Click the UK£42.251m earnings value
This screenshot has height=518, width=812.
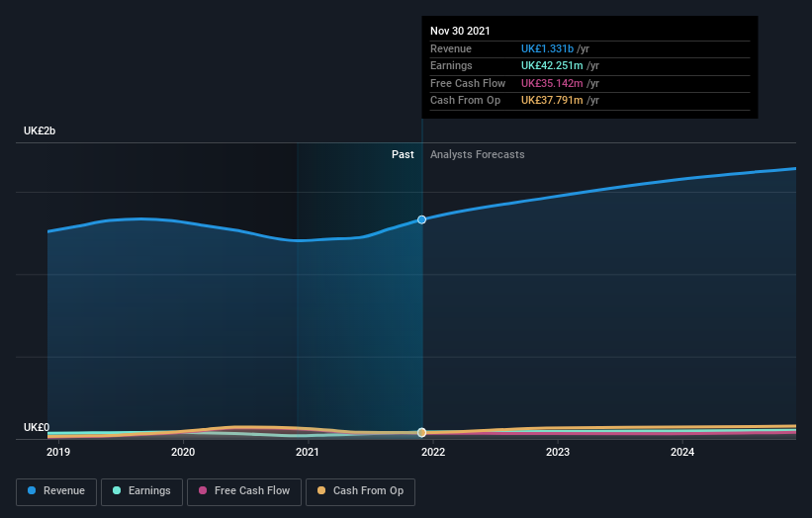(x=552, y=65)
